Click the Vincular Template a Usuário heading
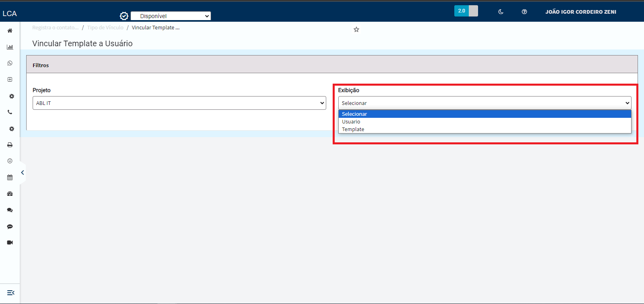 [83, 43]
